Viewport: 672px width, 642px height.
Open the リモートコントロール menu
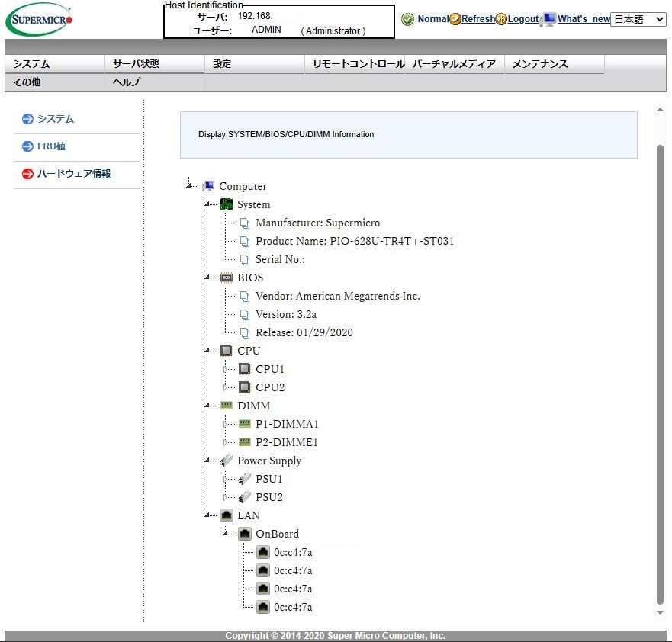pos(355,64)
